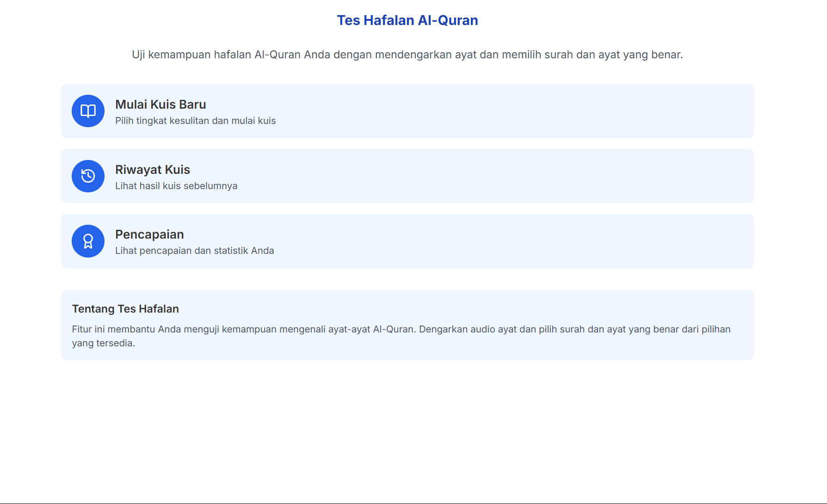Screen dimensions: 827x504
Task: Click 'Lihat hasil kuis sebelumnya' text
Action: tap(176, 186)
